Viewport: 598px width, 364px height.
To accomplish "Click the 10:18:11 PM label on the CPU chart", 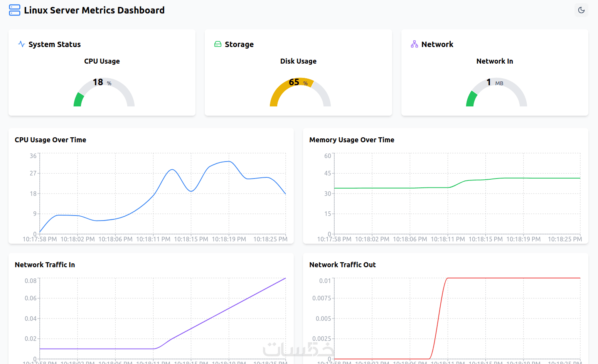I will (x=153, y=239).
